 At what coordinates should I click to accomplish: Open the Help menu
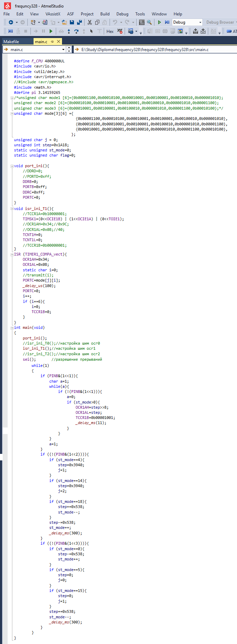[178, 14]
